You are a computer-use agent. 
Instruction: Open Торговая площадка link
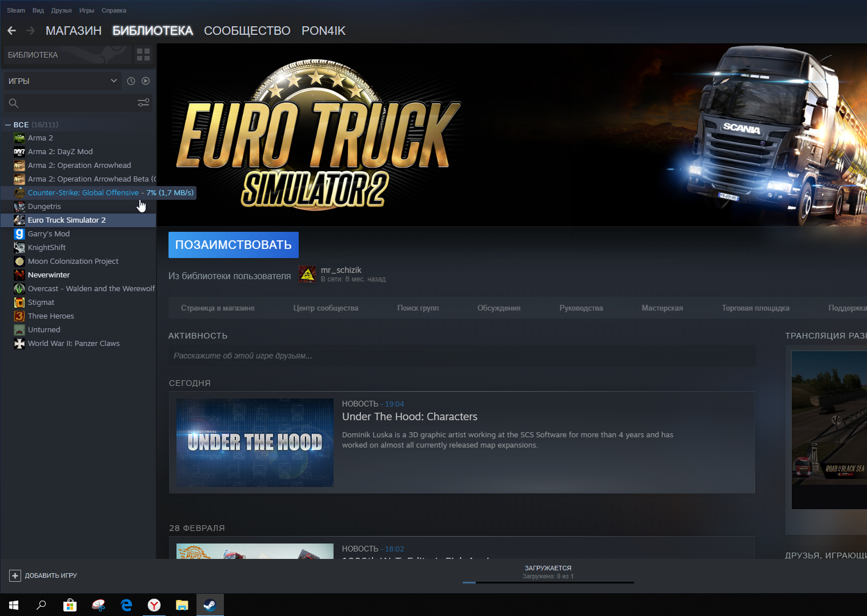pos(756,308)
